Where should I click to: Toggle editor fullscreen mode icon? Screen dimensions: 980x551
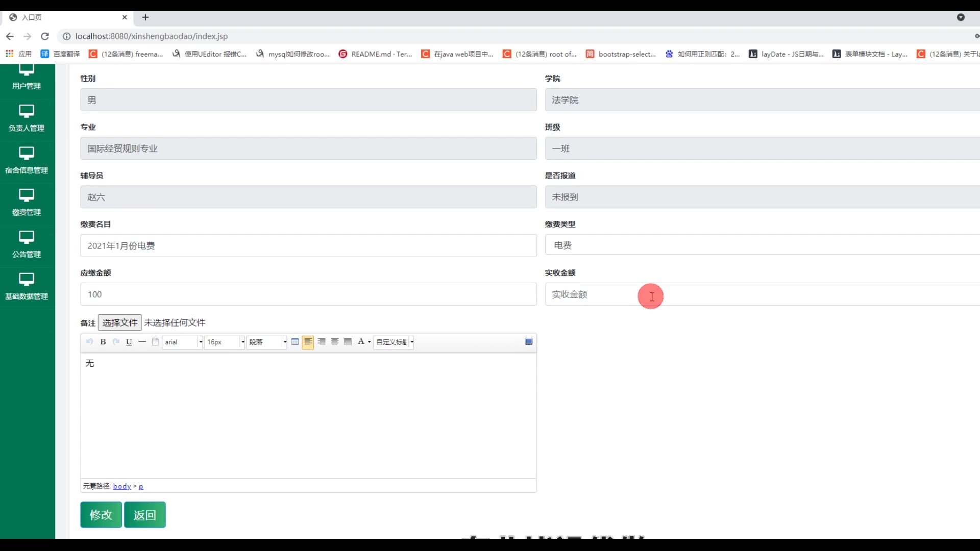(529, 342)
